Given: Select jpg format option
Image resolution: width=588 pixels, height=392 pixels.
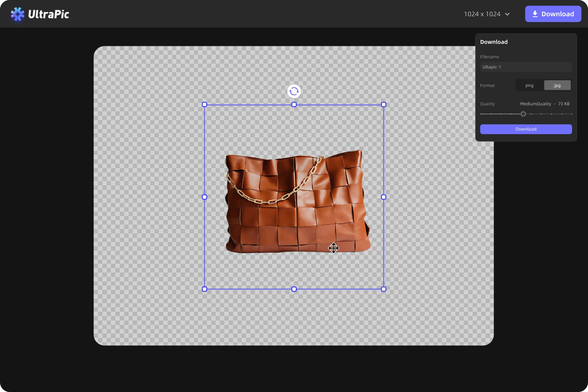Looking at the screenshot, I should tap(557, 85).
